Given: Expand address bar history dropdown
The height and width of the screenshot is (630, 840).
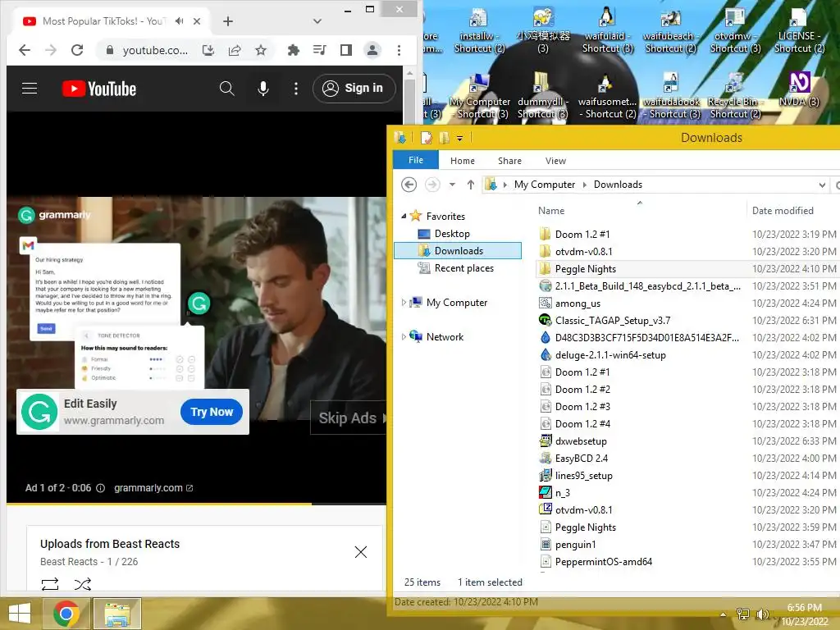Looking at the screenshot, I should (822, 185).
